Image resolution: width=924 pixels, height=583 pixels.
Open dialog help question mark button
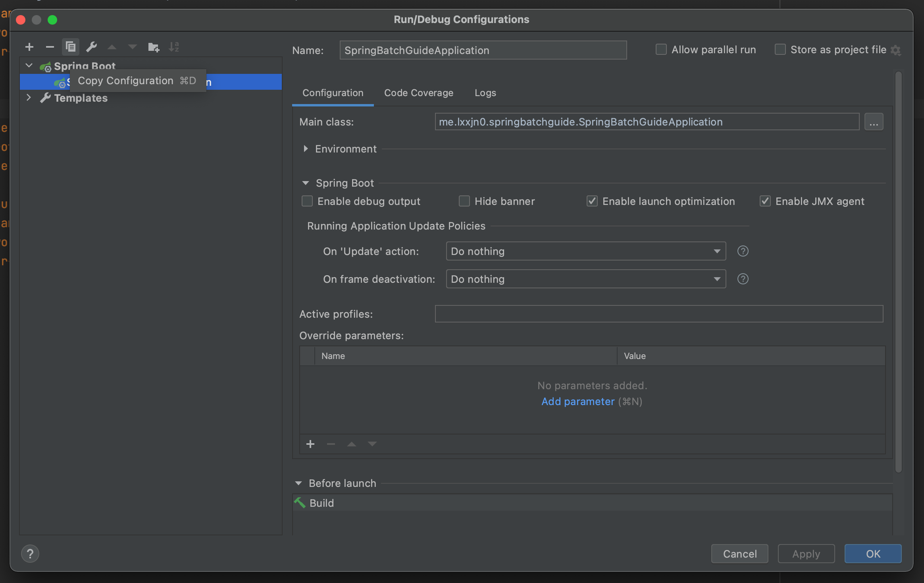(30, 554)
